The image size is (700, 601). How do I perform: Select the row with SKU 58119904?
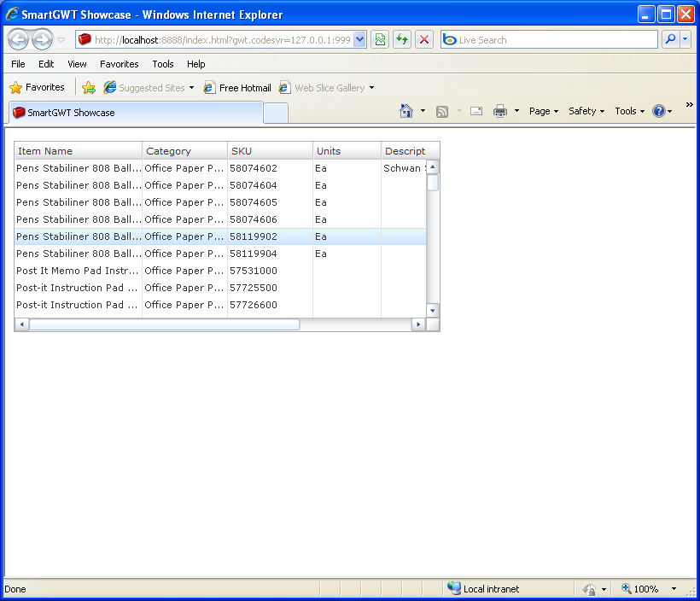click(x=220, y=254)
